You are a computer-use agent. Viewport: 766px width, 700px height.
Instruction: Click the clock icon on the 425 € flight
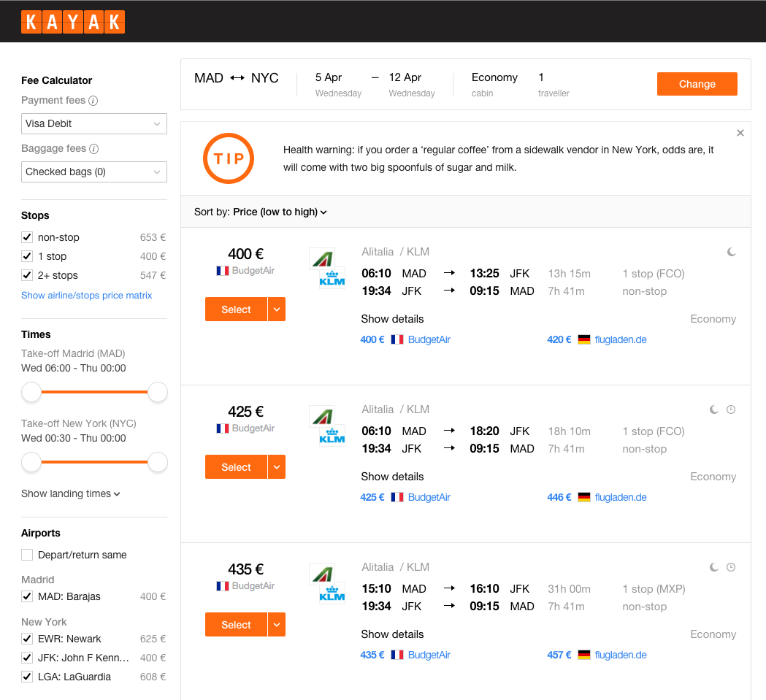click(x=731, y=409)
